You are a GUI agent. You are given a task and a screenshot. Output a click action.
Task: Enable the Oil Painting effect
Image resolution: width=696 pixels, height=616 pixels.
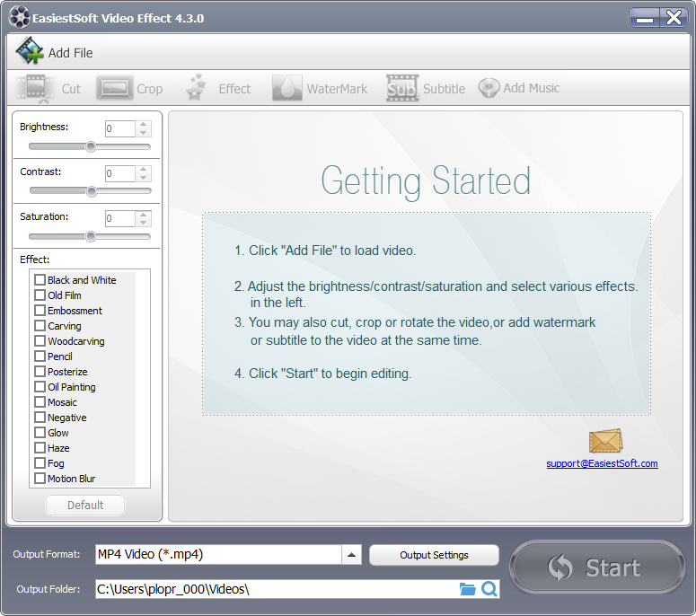pyautogui.click(x=40, y=386)
